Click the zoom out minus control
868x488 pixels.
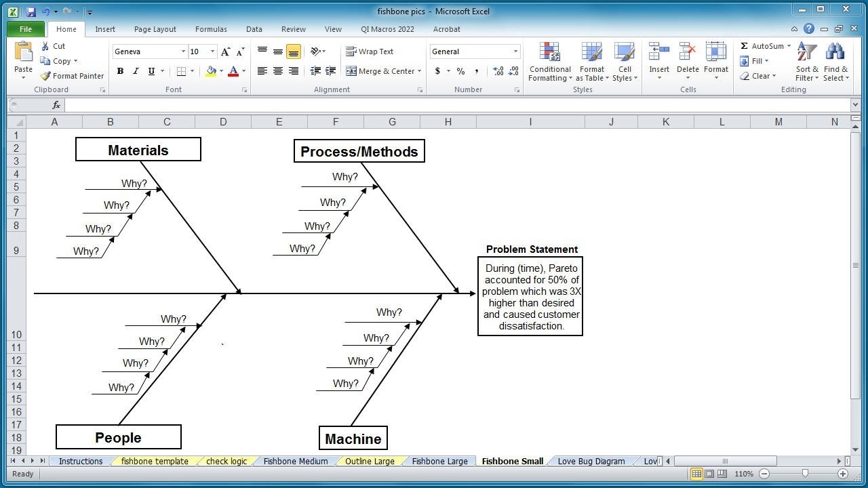click(x=764, y=474)
